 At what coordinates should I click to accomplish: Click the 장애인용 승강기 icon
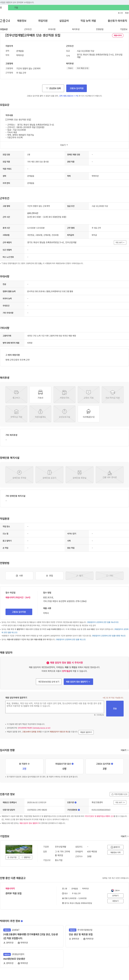(x=49, y=475)
